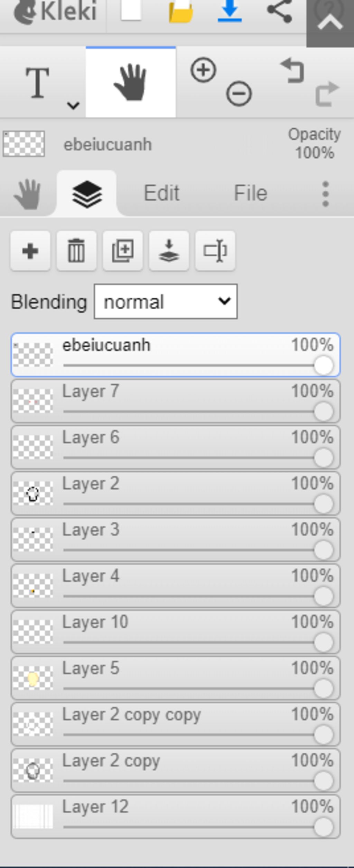Select the Text tool
354x868 pixels.
coord(37,83)
